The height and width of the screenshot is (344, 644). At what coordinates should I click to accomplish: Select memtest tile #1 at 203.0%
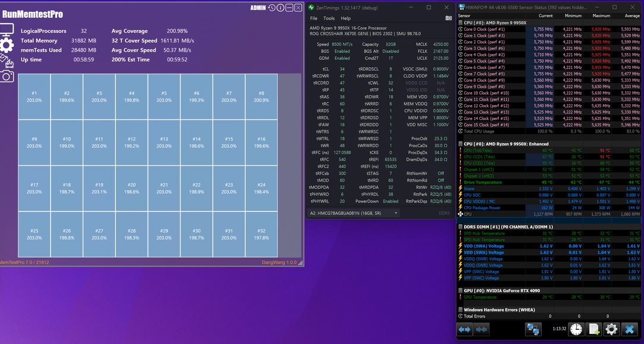tap(34, 97)
